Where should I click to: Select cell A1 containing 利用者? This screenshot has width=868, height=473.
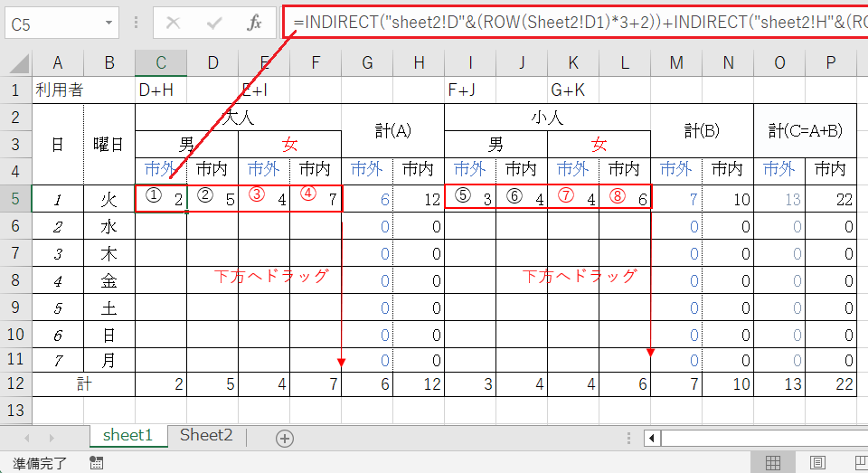(x=58, y=90)
